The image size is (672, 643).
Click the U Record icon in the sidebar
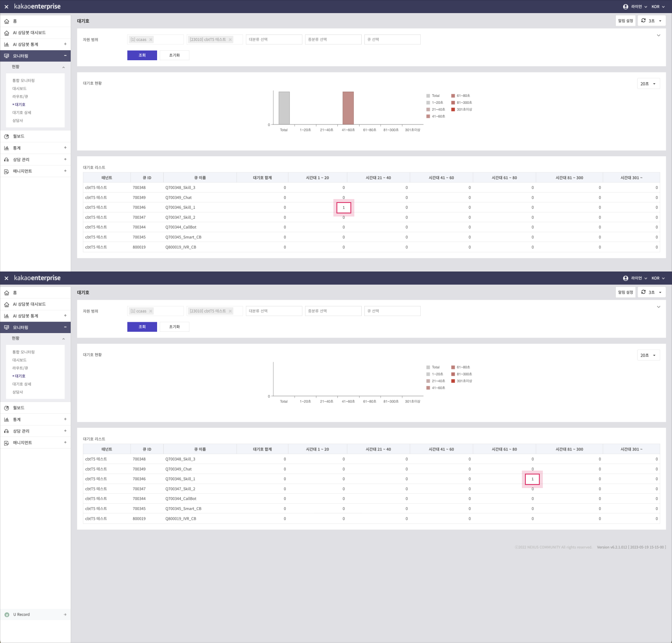(x=7, y=615)
